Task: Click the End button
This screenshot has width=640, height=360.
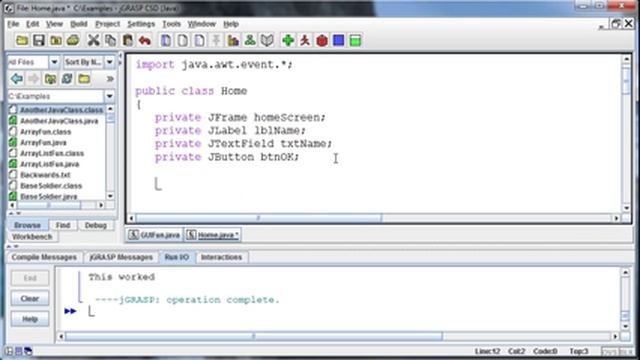Action: (x=30, y=278)
